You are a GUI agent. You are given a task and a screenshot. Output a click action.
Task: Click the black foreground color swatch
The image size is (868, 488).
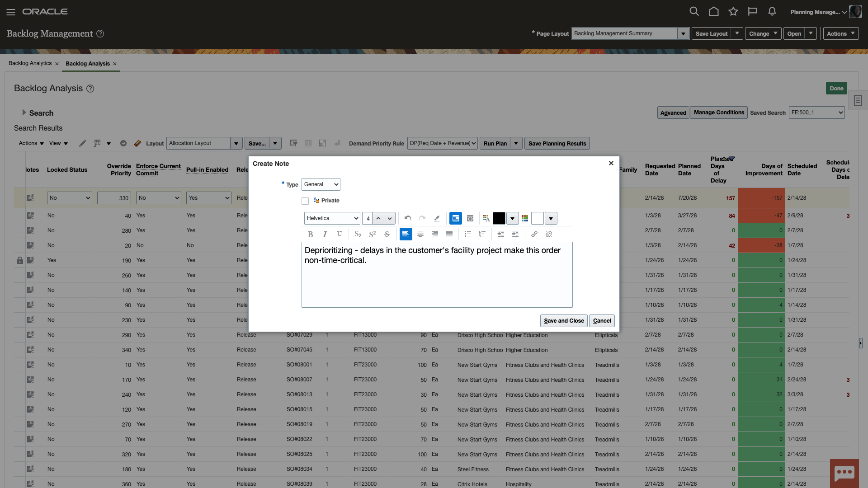point(499,218)
